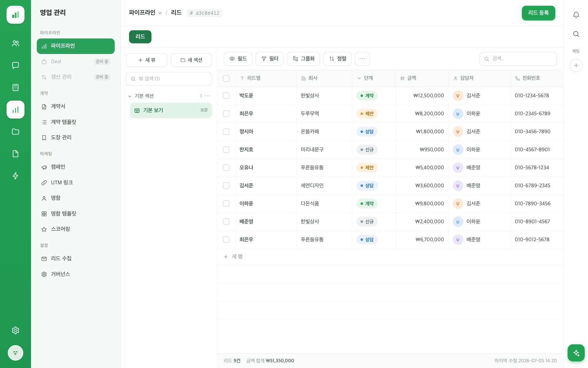Check the 김서준 세연디자인 row checkbox

pos(226,186)
